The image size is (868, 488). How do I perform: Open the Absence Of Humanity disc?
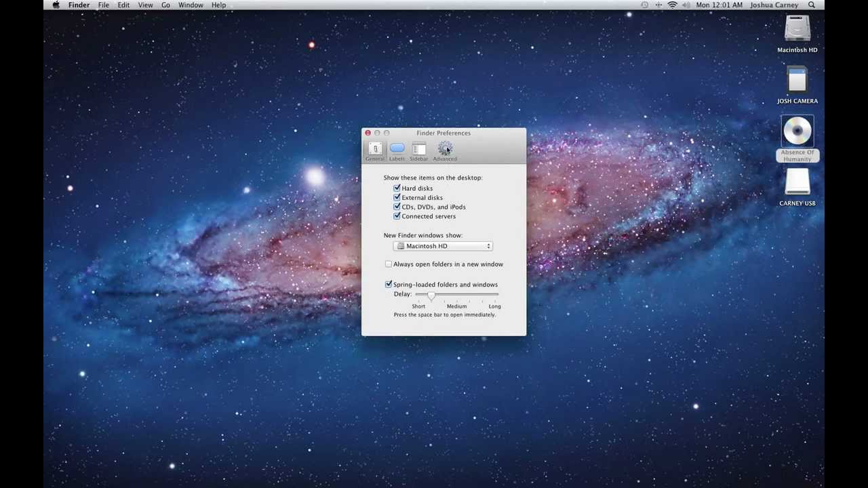pos(797,131)
